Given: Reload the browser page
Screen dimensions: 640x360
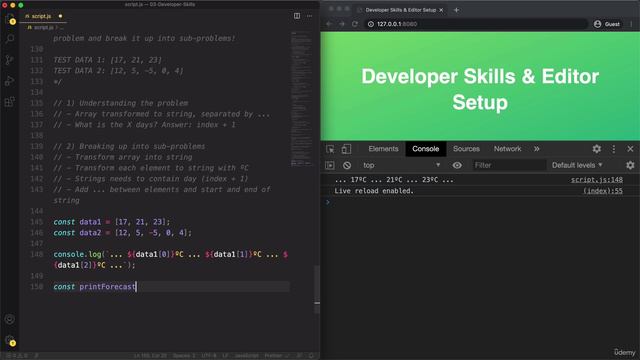Looking at the screenshot, I should pos(355,24).
